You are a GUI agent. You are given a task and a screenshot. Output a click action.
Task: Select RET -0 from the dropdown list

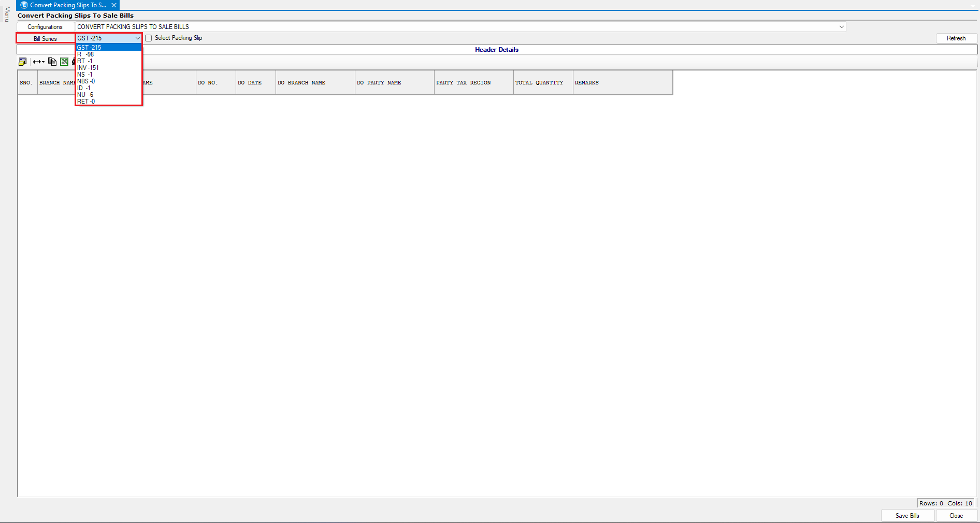click(x=86, y=101)
